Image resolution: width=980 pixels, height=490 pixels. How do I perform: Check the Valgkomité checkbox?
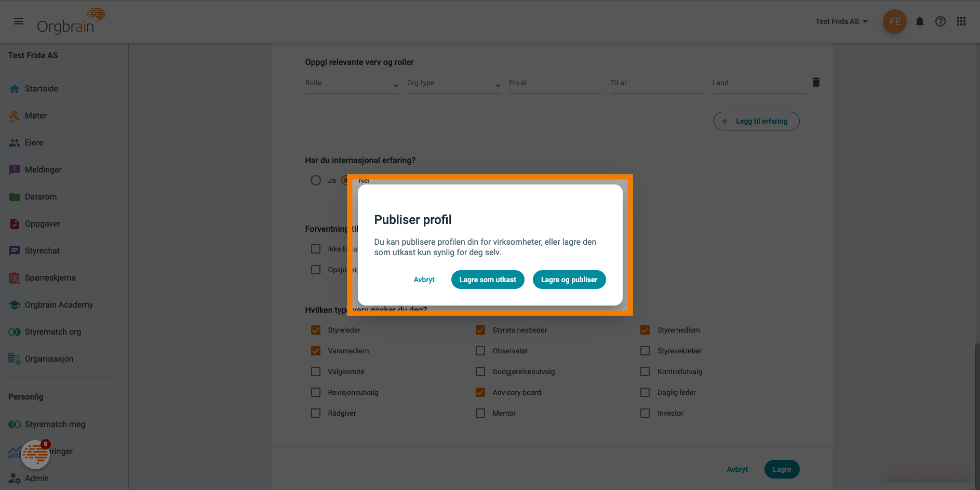316,372
